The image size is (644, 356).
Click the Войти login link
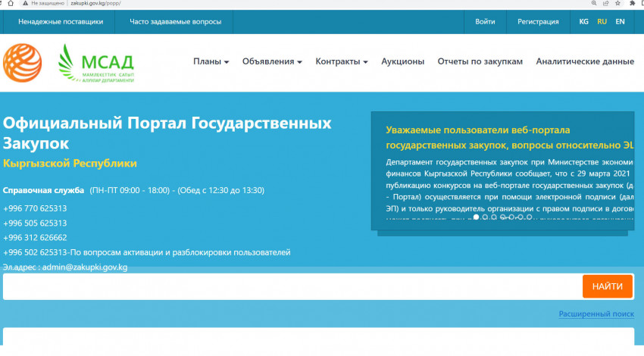point(485,22)
